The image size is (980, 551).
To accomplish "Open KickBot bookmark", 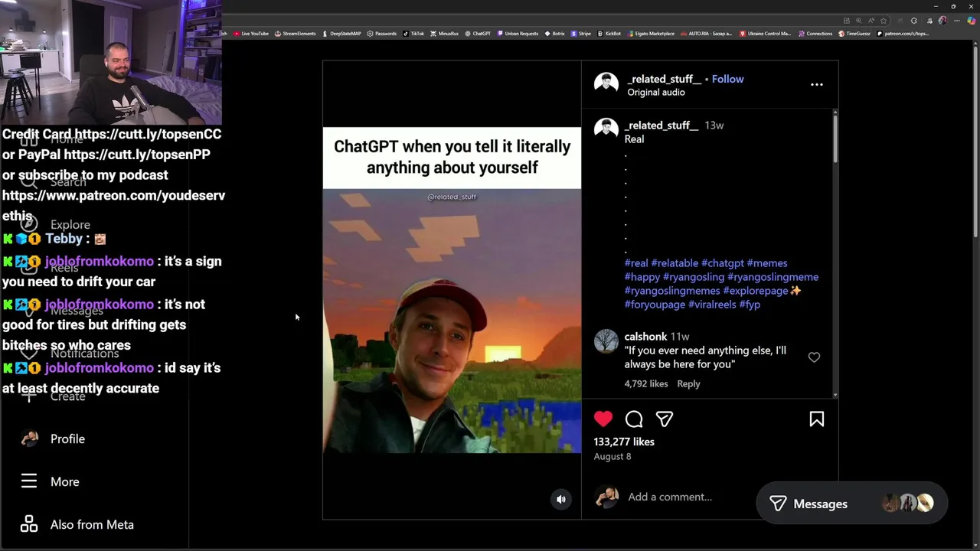I will 609,34.
